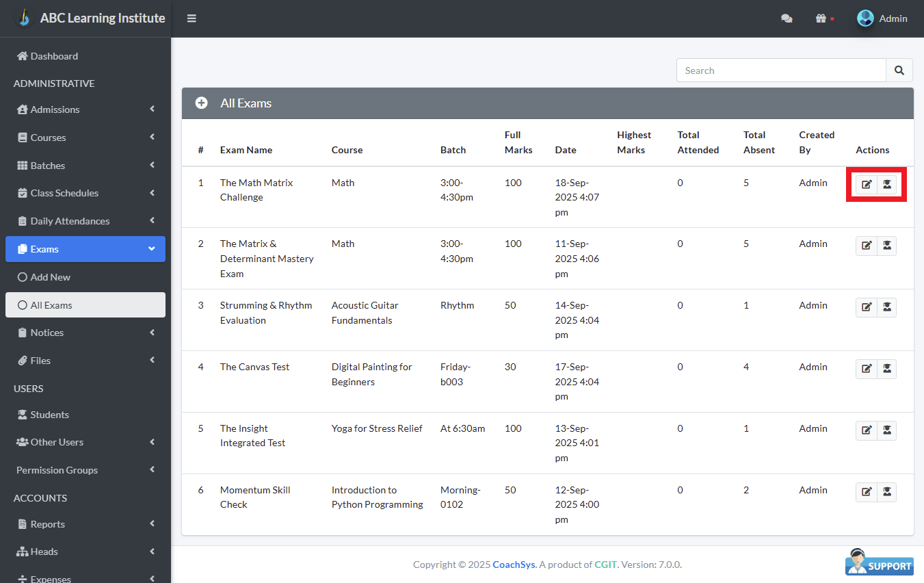This screenshot has height=583, width=924.
Task: Open Students in the sidebar
Action: (x=49, y=415)
